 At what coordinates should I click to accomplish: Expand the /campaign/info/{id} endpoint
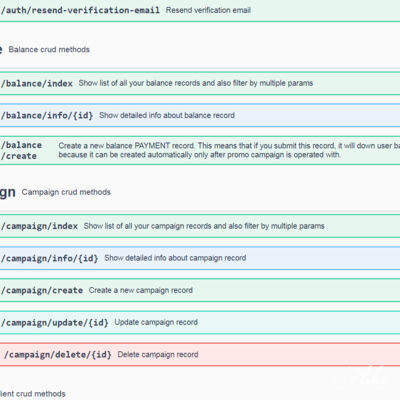click(200, 258)
